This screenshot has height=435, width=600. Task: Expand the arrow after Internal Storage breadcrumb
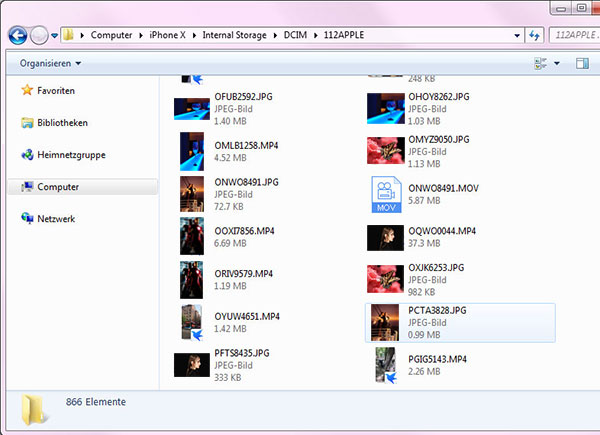[275, 36]
